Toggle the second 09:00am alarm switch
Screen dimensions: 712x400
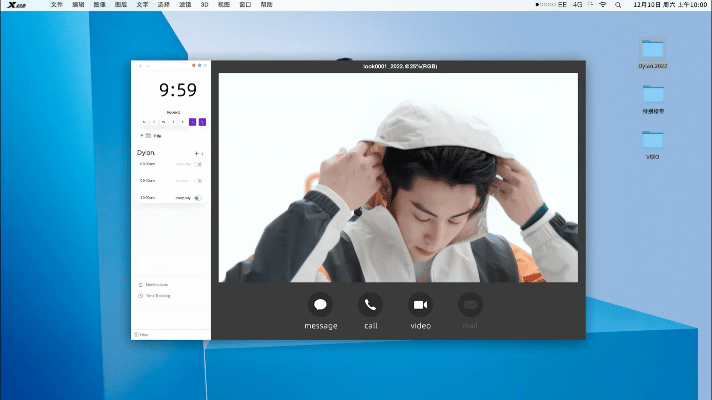(198, 181)
